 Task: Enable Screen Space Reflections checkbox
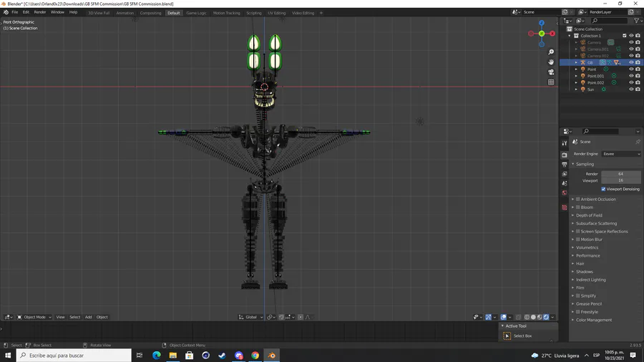[x=578, y=232]
